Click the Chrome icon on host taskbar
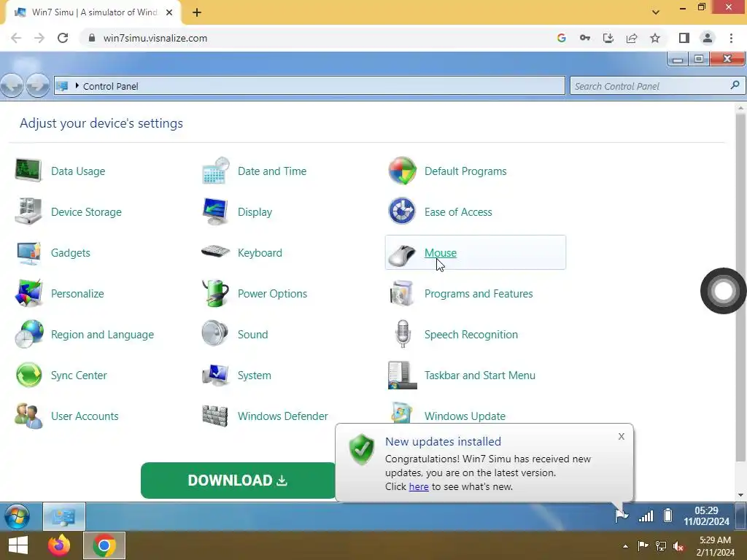This screenshot has height=560, width=747. coord(104,545)
